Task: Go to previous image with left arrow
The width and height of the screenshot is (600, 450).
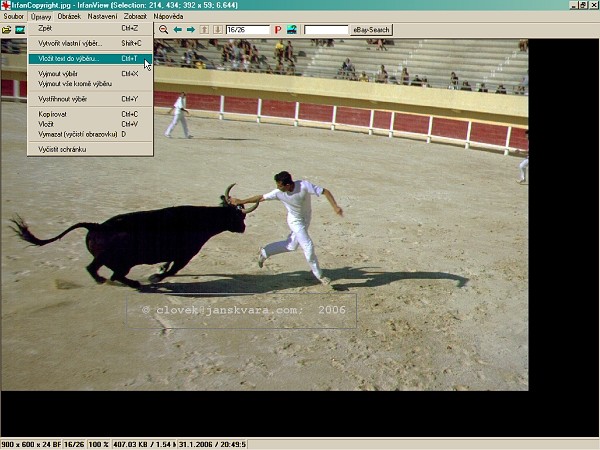Action: tap(178, 30)
